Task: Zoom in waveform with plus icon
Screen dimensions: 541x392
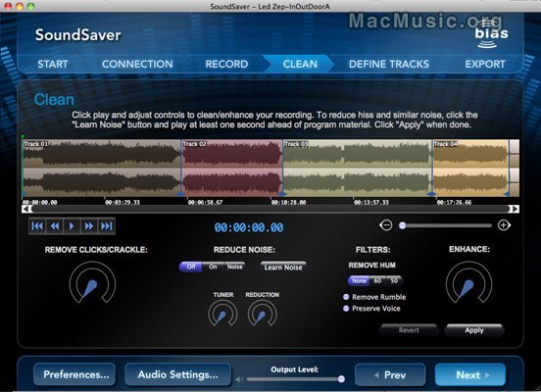Action: pyautogui.click(x=504, y=225)
